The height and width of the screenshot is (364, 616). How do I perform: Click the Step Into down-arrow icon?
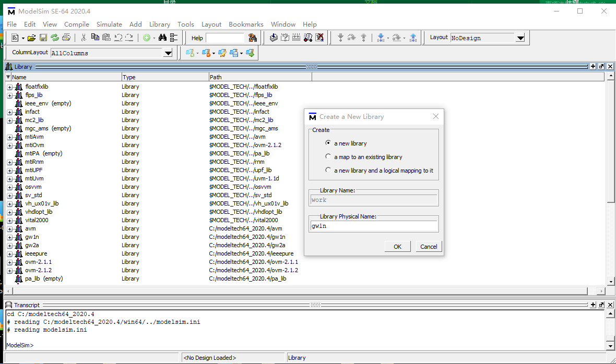pos(340,38)
